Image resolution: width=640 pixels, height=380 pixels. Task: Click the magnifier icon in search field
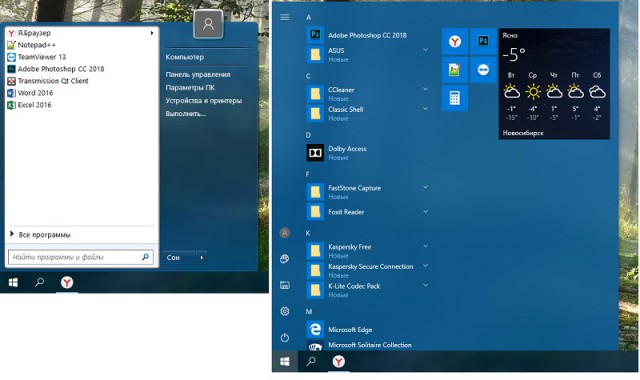145,257
